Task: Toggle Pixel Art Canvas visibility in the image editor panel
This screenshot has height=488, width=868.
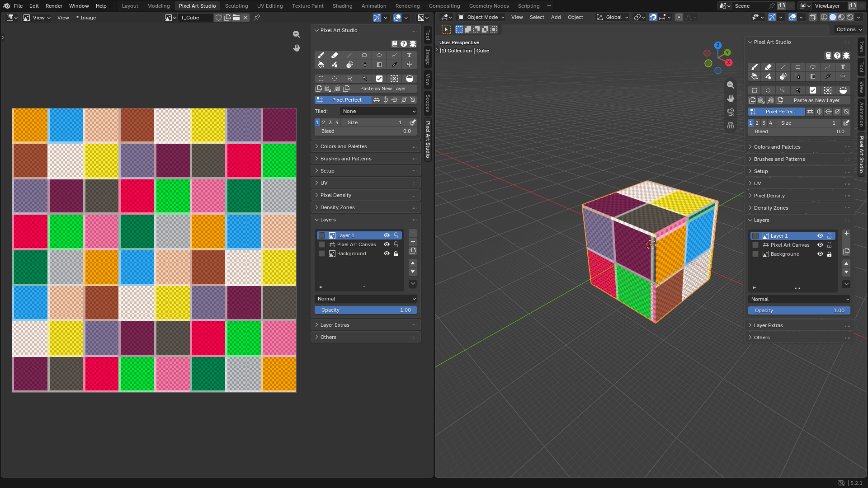Action: [387, 244]
